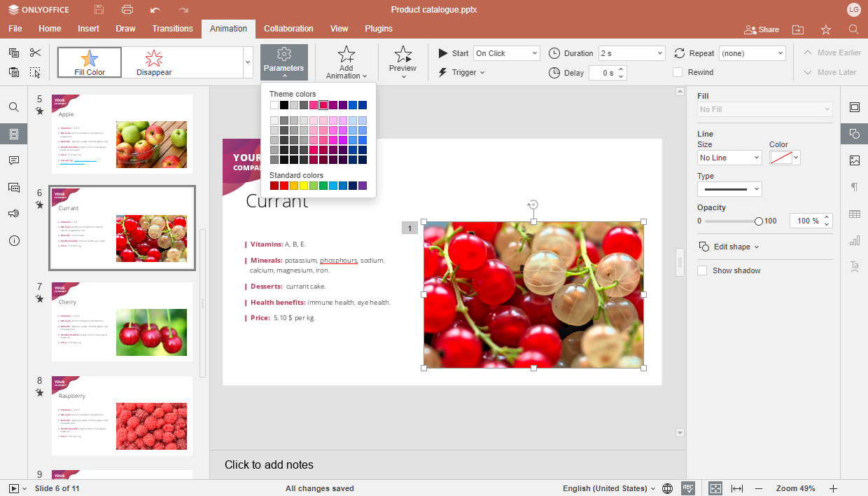The image size is (868, 496).
Task: Open the Start On Click dropdown
Action: point(507,53)
